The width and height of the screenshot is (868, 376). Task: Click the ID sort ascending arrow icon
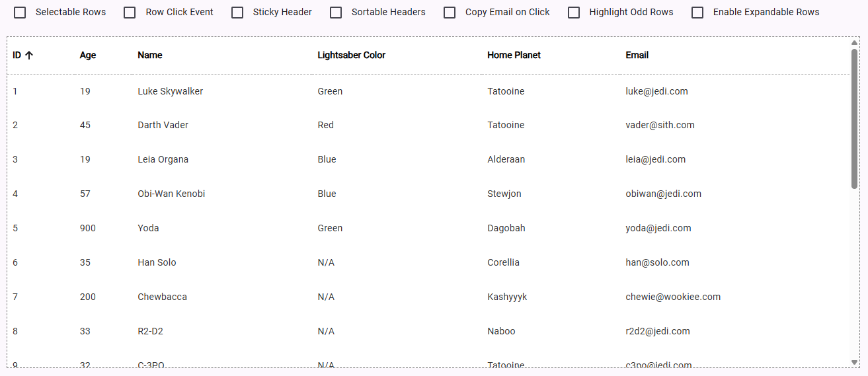pos(29,56)
